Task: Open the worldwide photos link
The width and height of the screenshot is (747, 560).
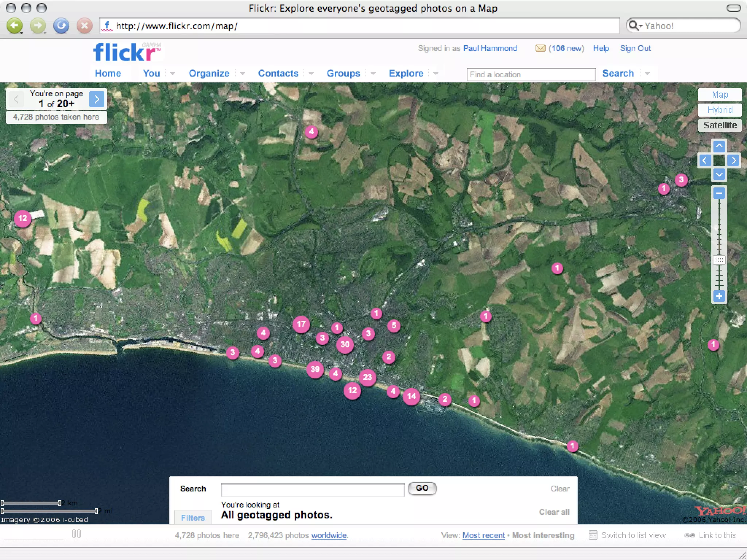Action: 329,535
